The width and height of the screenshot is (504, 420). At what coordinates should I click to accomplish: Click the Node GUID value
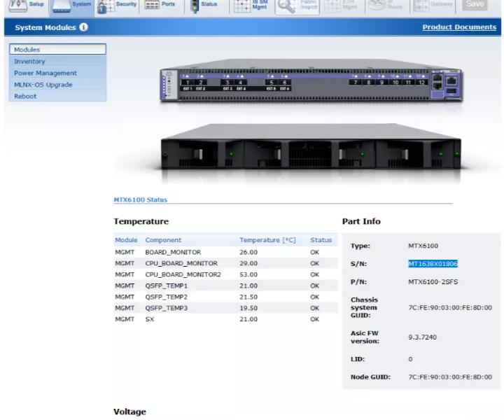pyautogui.click(x=450, y=377)
